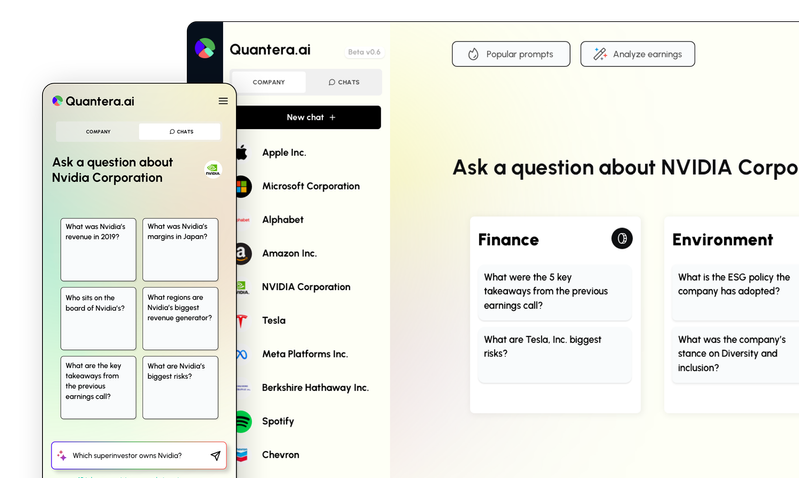The height and width of the screenshot is (478, 799).
Task: Select NVIDIA Corporation in the company list
Action: click(306, 287)
